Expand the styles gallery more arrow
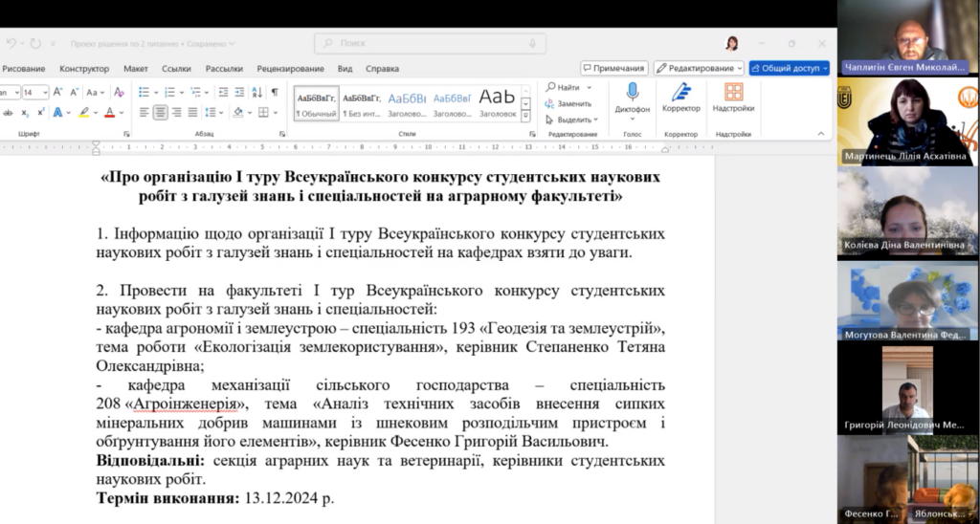Viewport: 980px width, 524px height. pos(526,117)
